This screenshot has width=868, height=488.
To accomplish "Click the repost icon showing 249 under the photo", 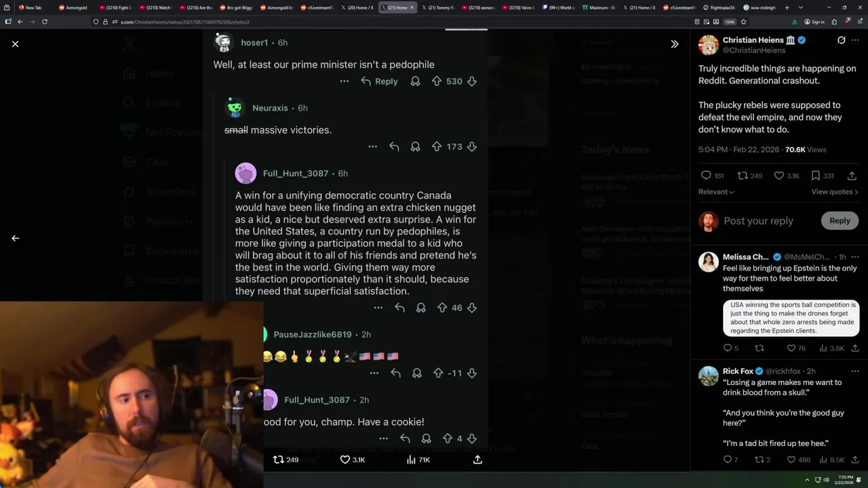I will point(285,460).
